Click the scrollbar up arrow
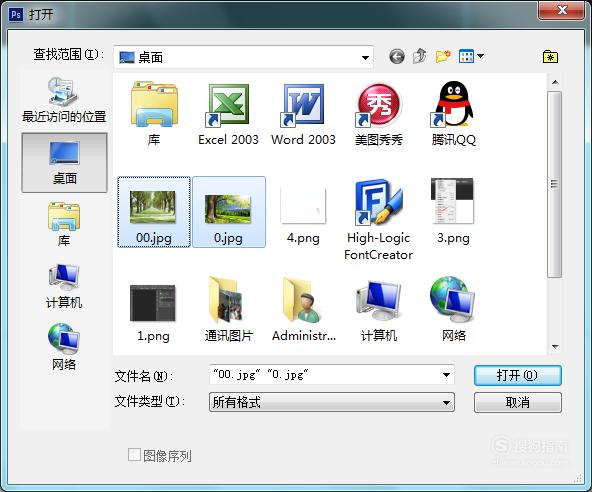The width and height of the screenshot is (592, 492). click(x=555, y=82)
